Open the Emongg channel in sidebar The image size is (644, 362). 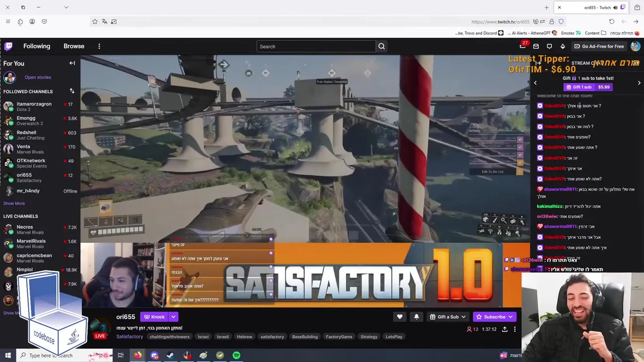pyautogui.click(x=40, y=121)
